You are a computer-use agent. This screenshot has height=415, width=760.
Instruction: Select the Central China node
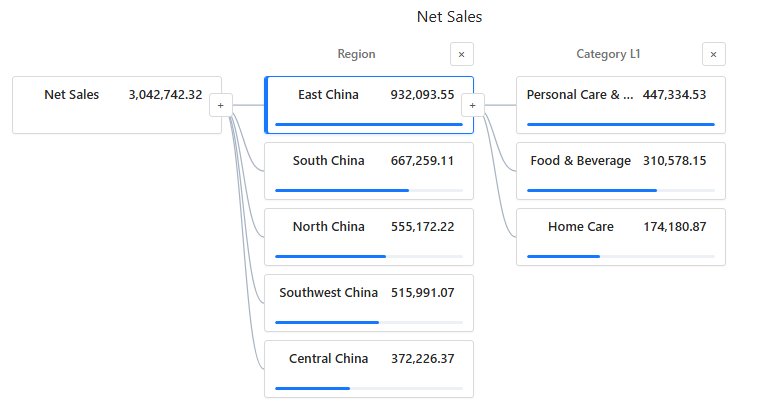pyautogui.click(x=369, y=368)
